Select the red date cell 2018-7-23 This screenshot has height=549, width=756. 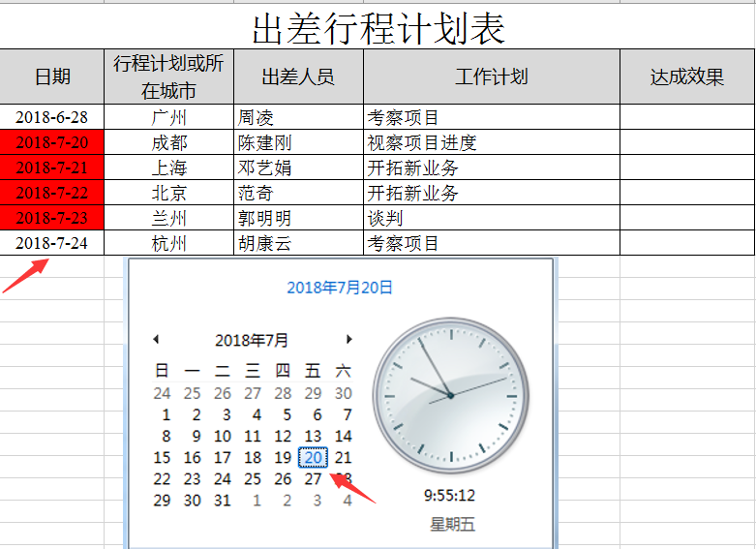(x=52, y=218)
